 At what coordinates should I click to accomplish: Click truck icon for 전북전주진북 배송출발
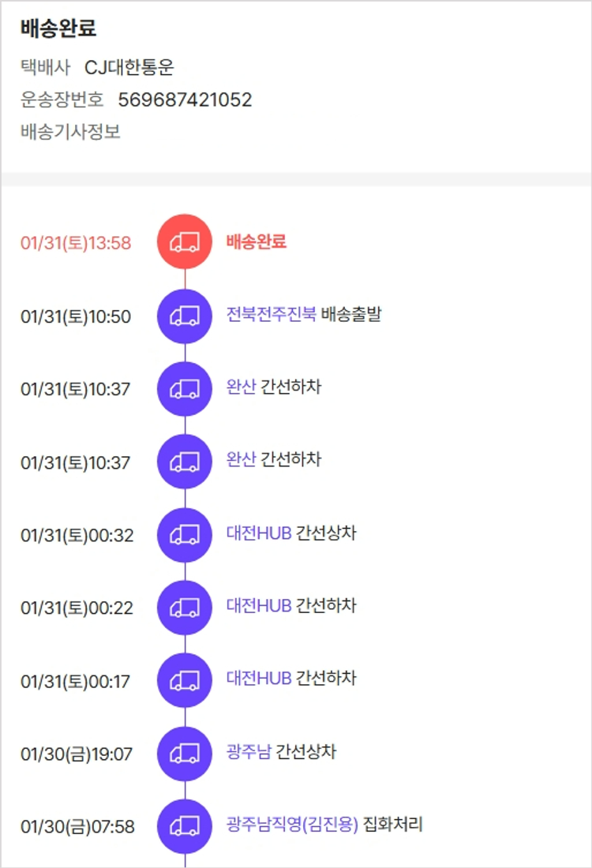point(185,316)
